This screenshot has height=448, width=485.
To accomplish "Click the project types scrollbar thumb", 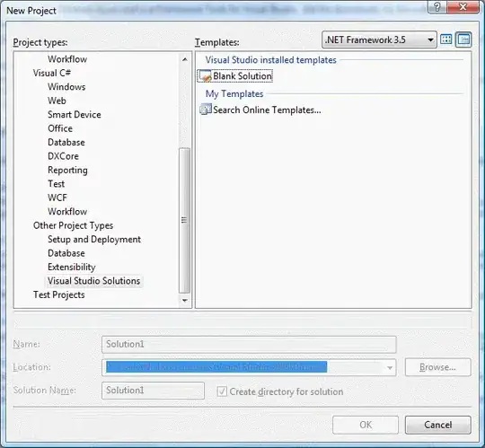I will [185, 220].
